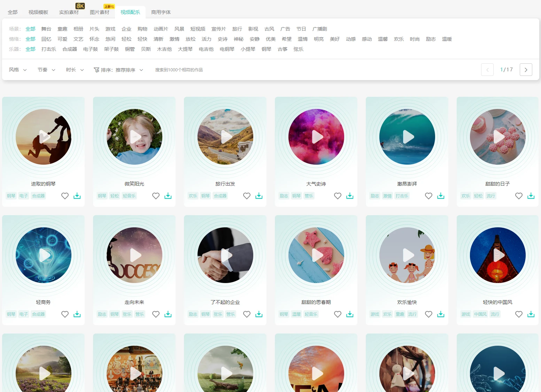The width and height of the screenshot is (541, 392).
Task: Download the track 轻快的中国风
Action: [531, 314]
